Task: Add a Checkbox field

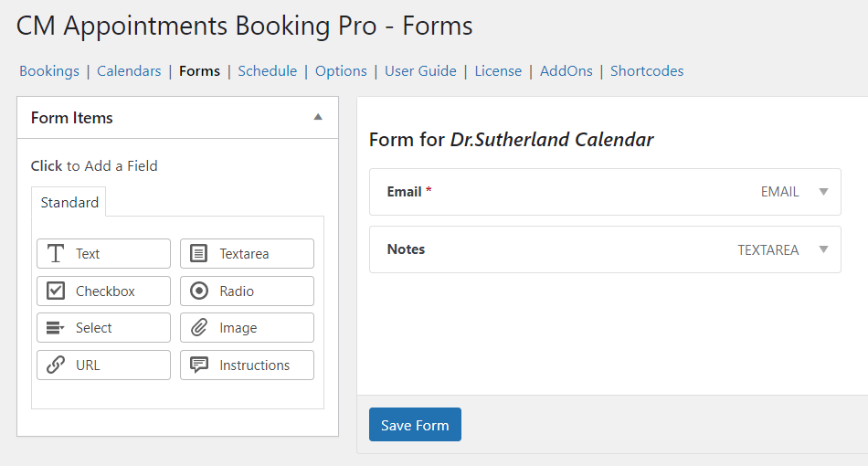Action: pyautogui.click(x=103, y=291)
